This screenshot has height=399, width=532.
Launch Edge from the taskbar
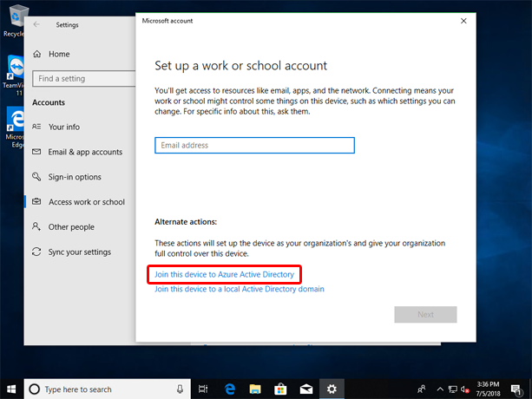230,389
